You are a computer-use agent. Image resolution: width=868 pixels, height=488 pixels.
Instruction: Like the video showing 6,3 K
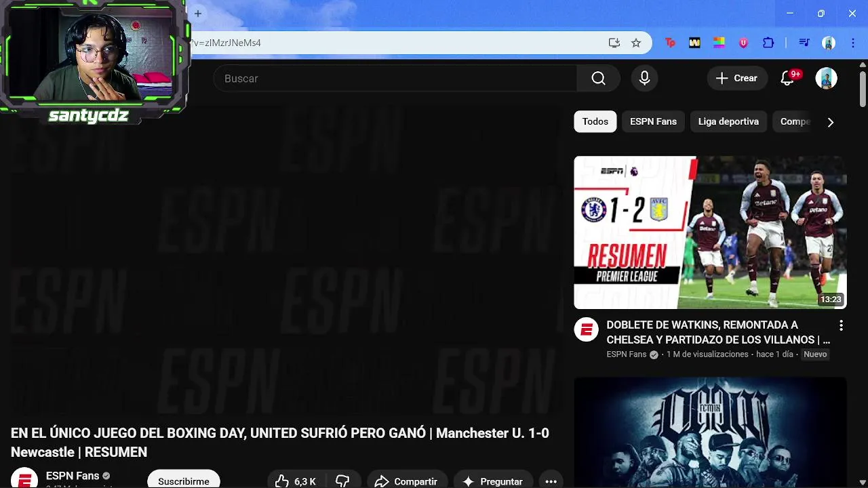click(x=296, y=481)
